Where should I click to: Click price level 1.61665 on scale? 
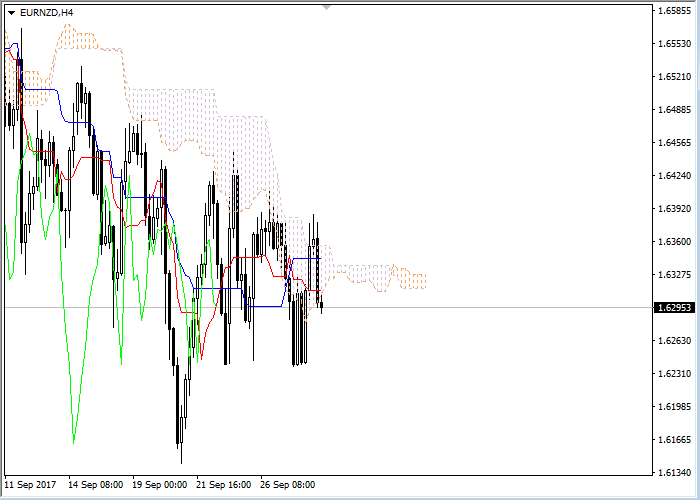click(x=675, y=440)
